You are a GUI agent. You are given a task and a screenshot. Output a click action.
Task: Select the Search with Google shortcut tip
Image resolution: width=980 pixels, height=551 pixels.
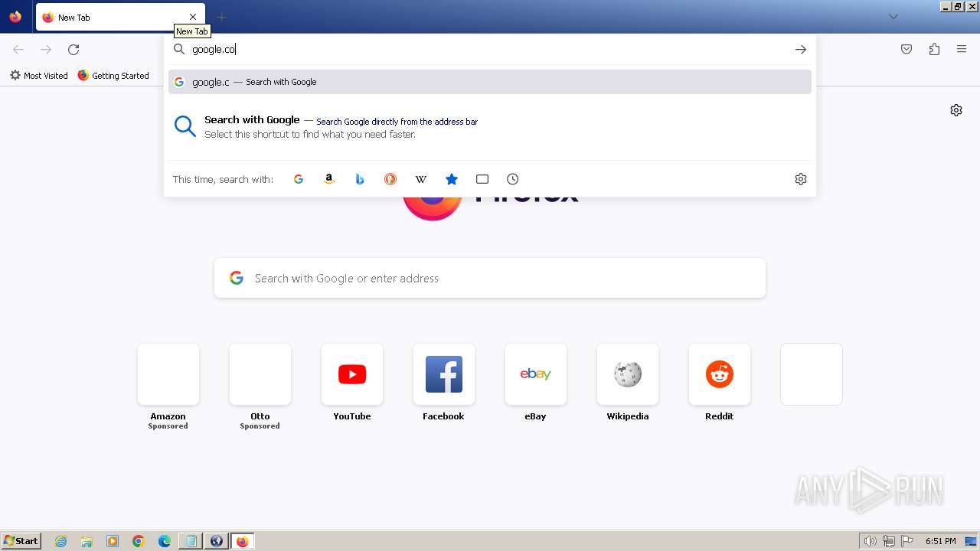point(490,127)
